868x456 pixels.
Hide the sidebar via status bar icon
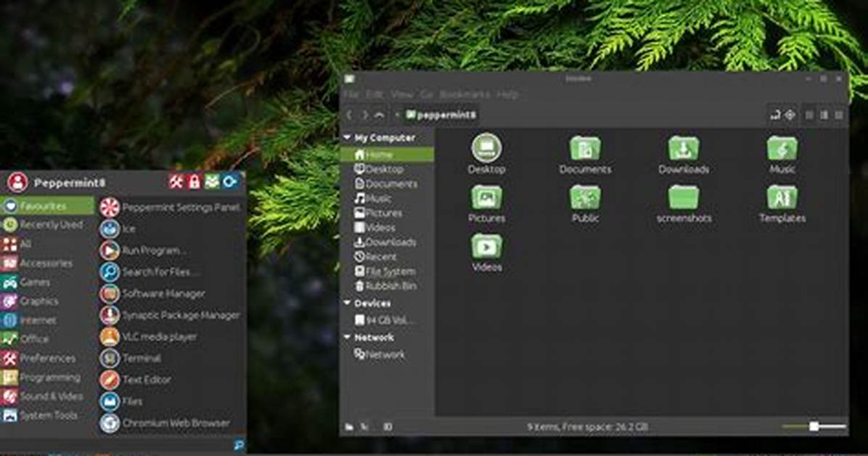pos(388,427)
